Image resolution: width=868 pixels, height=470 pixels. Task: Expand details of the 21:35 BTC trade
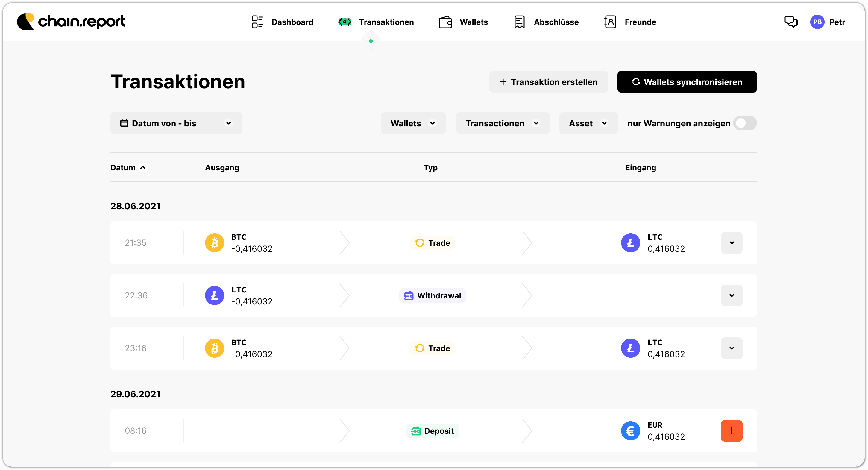[x=732, y=242]
